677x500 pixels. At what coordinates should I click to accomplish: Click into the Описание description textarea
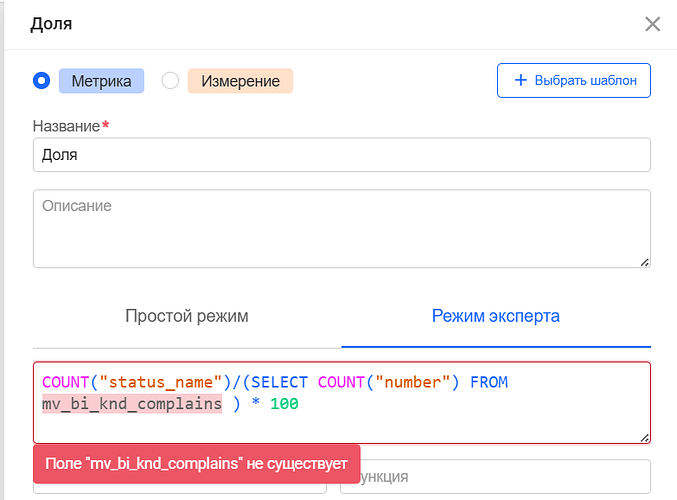point(342,228)
